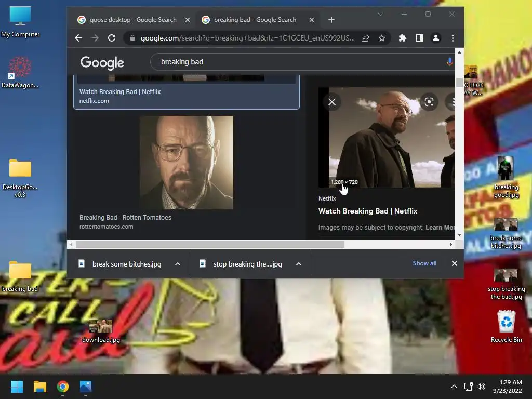Click the Netflix source label in the preview
Screen dimensions: 532x399
(327, 198)
